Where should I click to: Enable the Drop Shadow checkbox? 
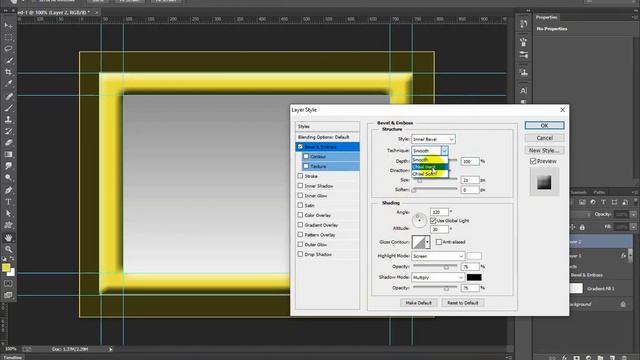[300, 254]
